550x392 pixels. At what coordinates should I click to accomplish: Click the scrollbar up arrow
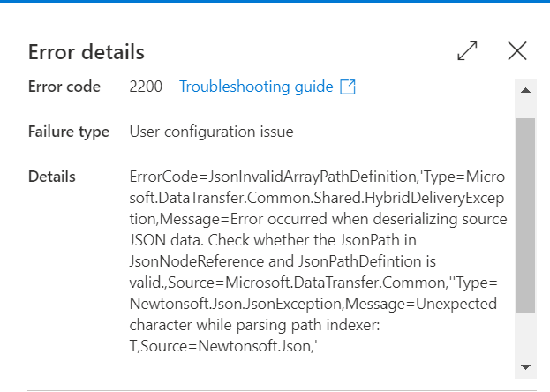[x=525, y=90]
